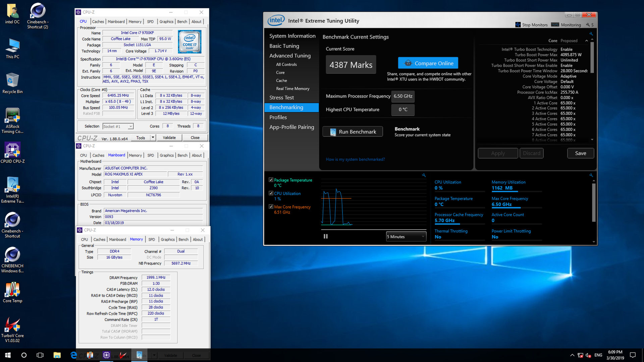This screenshot has width=644, height=362.
Task: Click Validate button in CPU-Z
Action: [x=169, y=138]
